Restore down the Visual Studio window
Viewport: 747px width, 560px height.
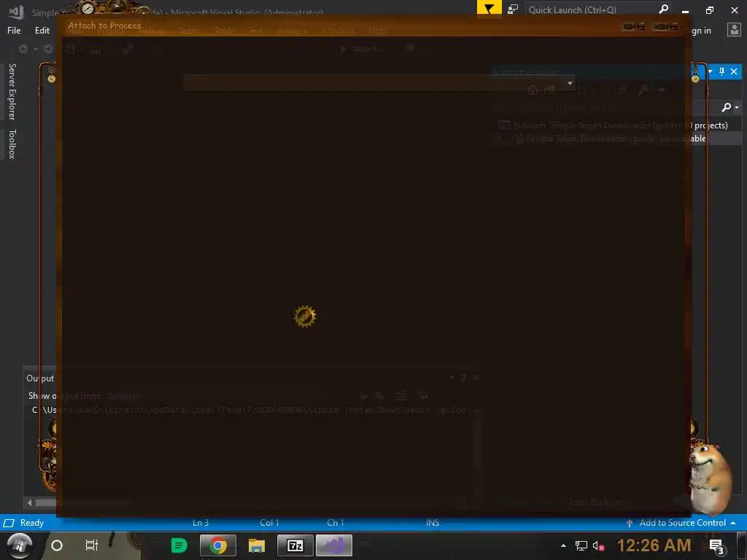(710, 10)
